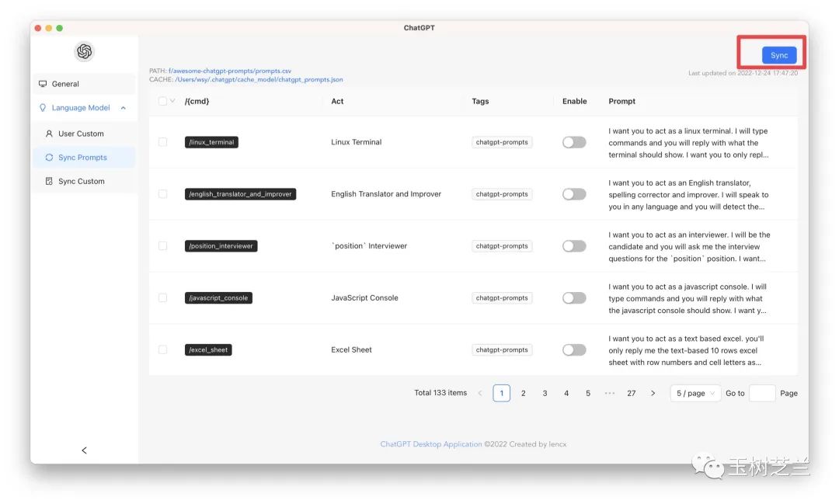
Task: Open the chatgpt_prompts.json CACHE link
Action: pos(259,79)
